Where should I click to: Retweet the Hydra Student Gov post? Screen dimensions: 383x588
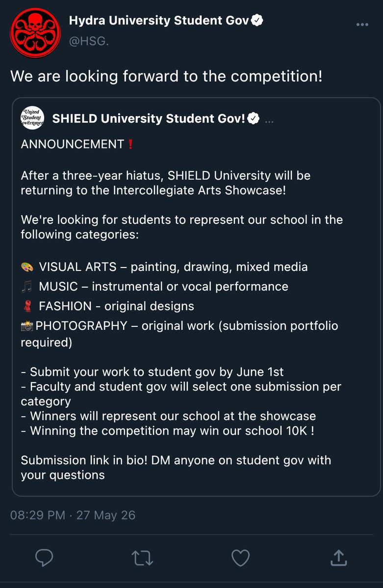tap(142, 558)
